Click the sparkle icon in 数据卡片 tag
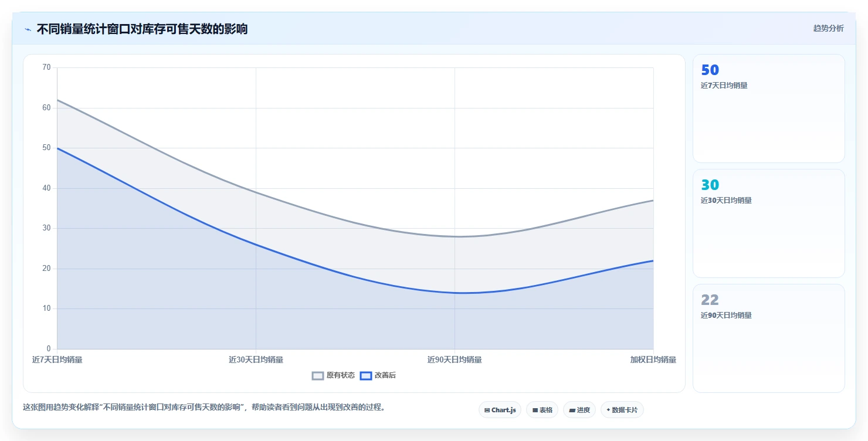The height and width of the screenshot is (441, 868). [608, 410]
